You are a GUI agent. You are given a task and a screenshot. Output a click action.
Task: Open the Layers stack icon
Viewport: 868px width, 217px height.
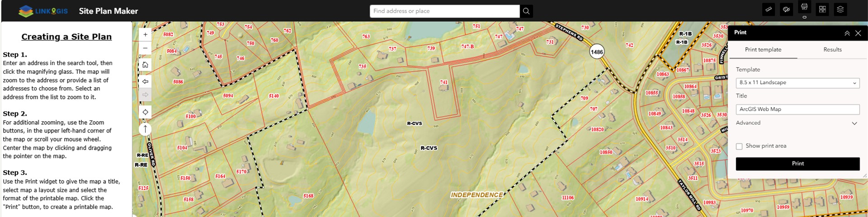point(840,9)
